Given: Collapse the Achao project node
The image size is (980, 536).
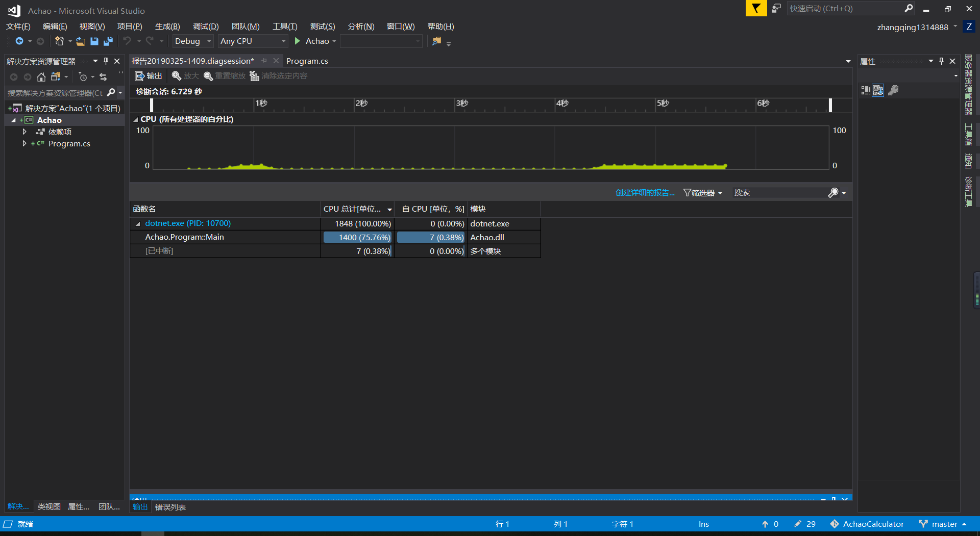Looking at the screenshot, I should pyautogui.click(x=13, y=120).
